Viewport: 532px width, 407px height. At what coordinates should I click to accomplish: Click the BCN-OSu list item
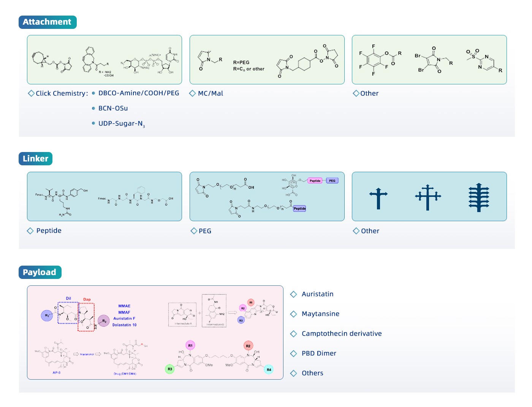(113, 108)
